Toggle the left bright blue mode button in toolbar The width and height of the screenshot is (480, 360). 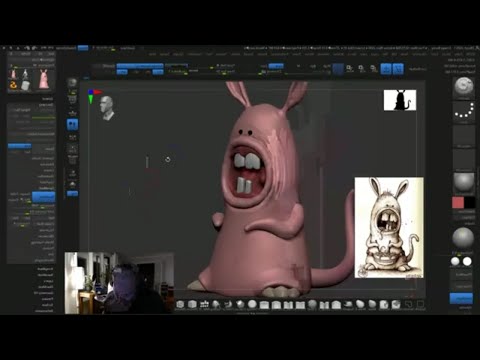(x=386, y=69)
